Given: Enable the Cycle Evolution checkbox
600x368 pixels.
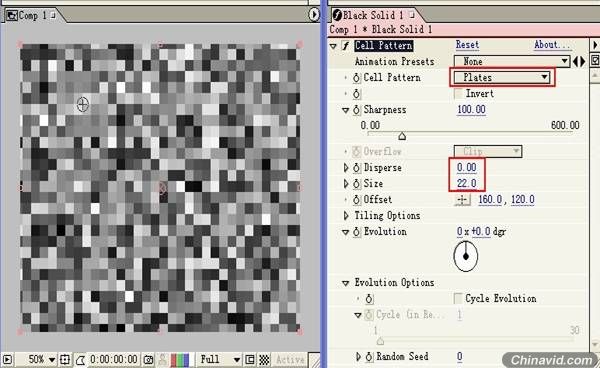Looking at the screenshot, I should (x=458, y=298).
